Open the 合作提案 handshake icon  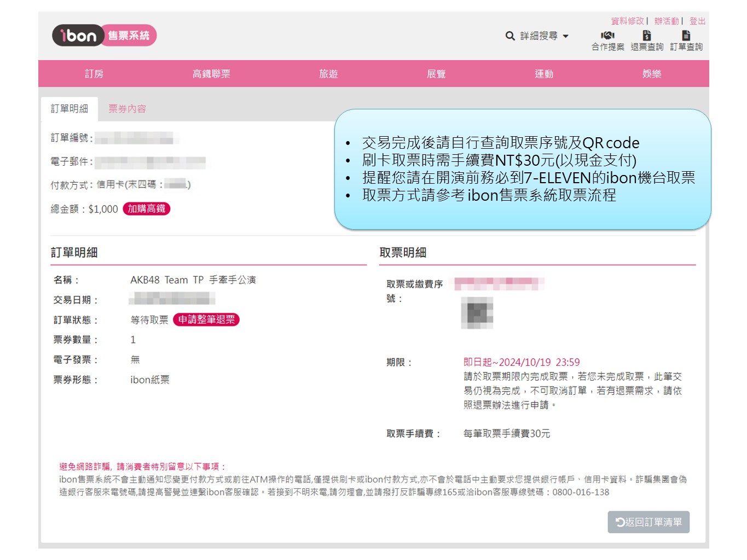[607, 36]
